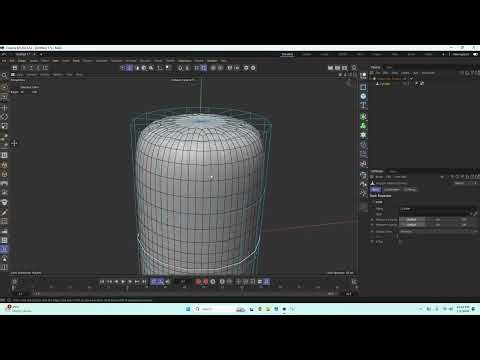Image resolution: width=480 pixels, height=360 pixels.
Task: Open the Create menu
Action: coord(22,61)
